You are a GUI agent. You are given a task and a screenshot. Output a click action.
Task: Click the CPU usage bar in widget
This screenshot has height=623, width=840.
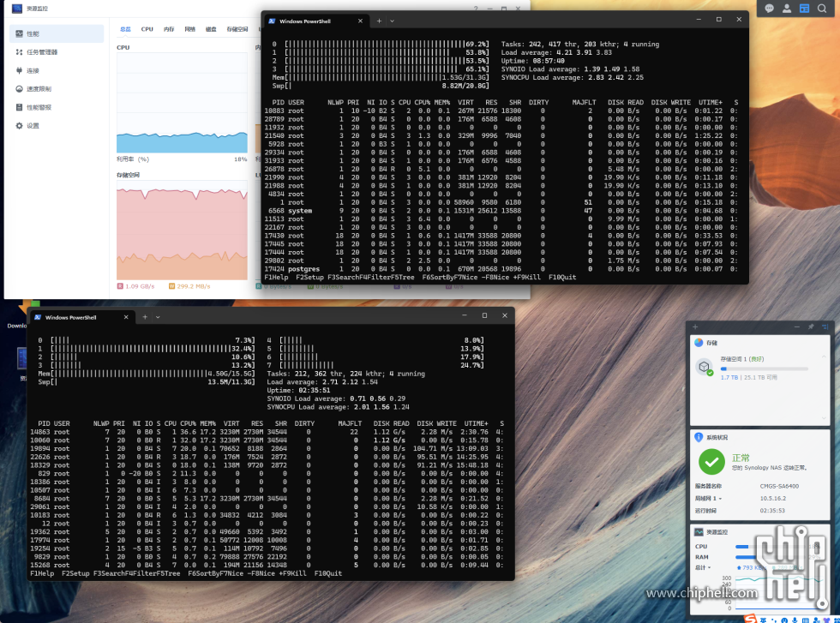772,547
